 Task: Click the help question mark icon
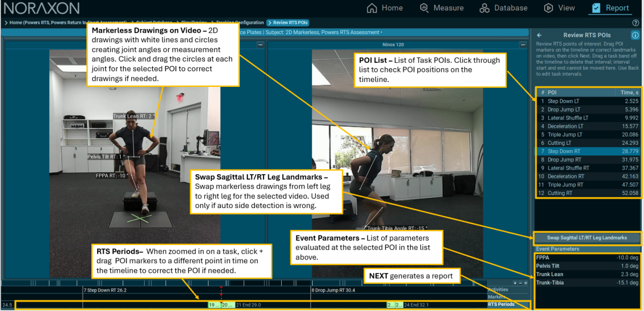tap(635, 23)
